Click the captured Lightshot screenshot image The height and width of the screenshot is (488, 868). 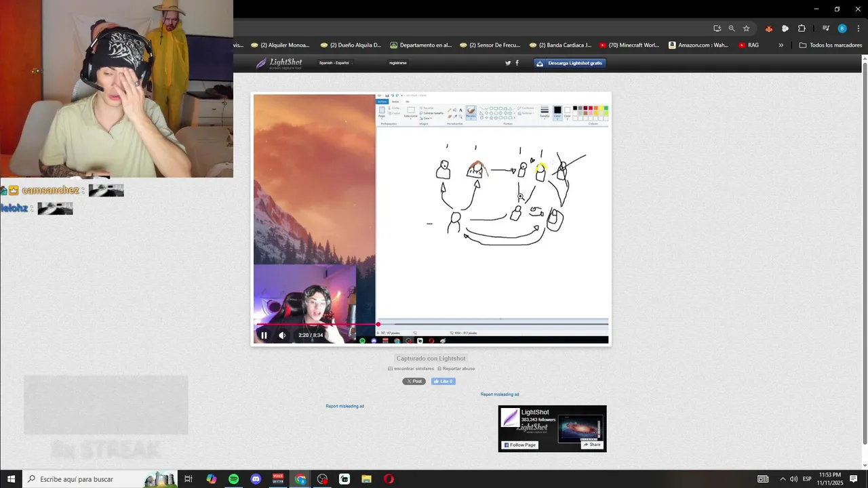point(431,219)
